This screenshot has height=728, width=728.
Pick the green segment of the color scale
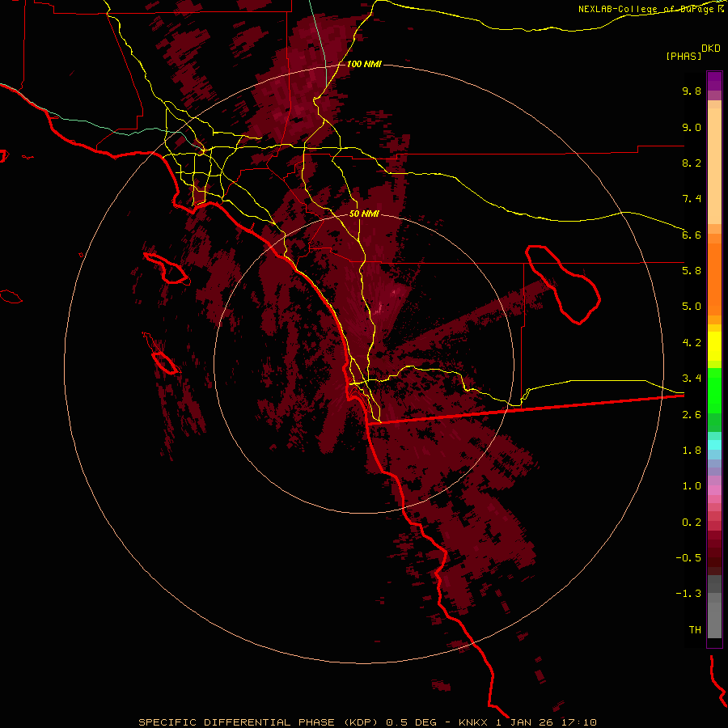(714, 391)
